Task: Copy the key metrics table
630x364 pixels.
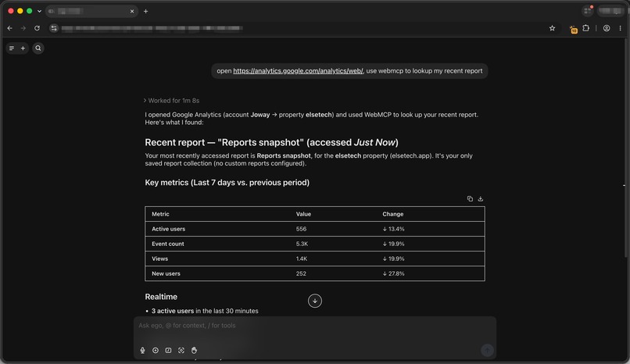Action: click(470, 198)
